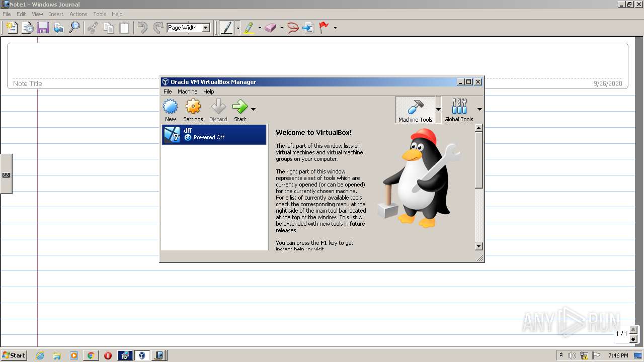Expand the Machine Tools dropdown arrow
Screen dimensions: 644x362
click(438, 109)
